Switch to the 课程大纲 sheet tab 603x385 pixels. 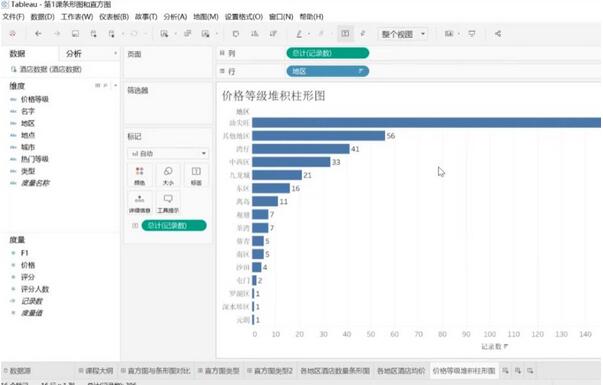point(96,371)
